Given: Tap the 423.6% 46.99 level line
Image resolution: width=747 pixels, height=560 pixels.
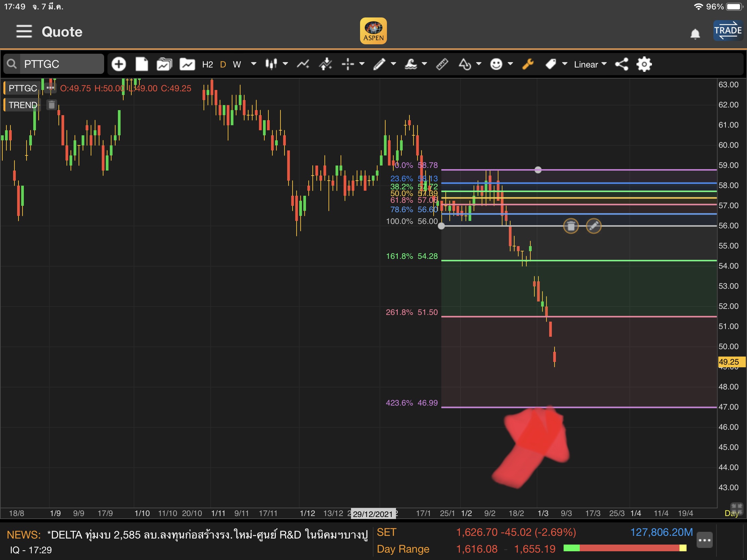Looking at the screenshot, I should (x=578, y=407).
